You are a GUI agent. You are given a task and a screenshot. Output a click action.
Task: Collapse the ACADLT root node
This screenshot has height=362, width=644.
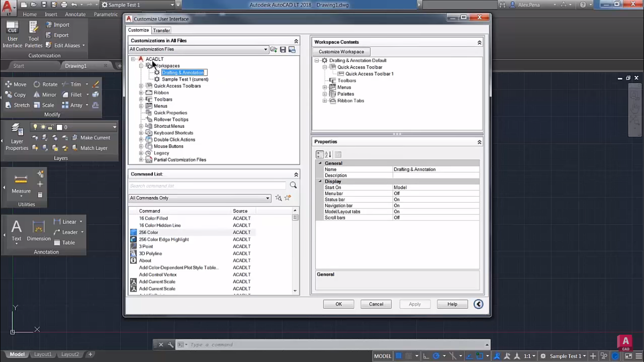(x=133, y=59)
